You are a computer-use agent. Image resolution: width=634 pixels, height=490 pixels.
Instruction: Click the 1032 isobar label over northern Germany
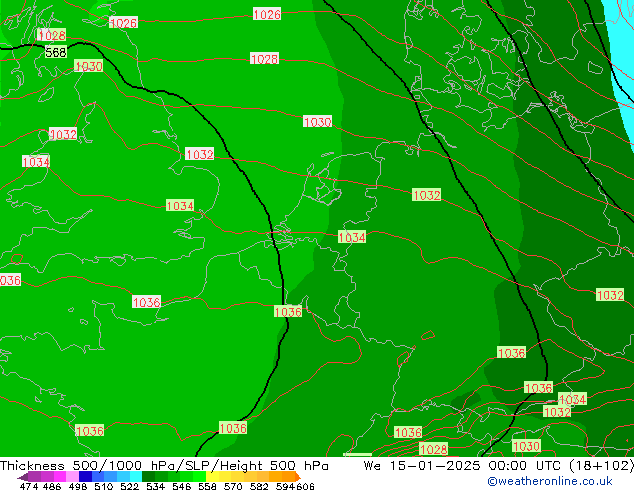click(427, 195)
